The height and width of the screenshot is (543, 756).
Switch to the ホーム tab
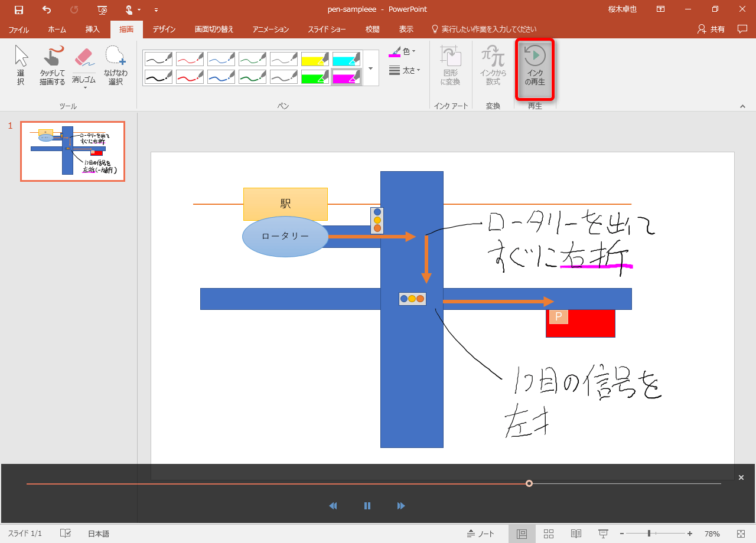coord(57,29)
